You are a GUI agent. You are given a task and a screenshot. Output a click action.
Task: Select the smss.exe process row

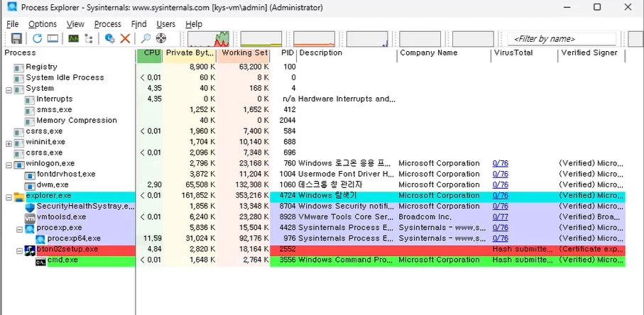(x=313, y=109)
